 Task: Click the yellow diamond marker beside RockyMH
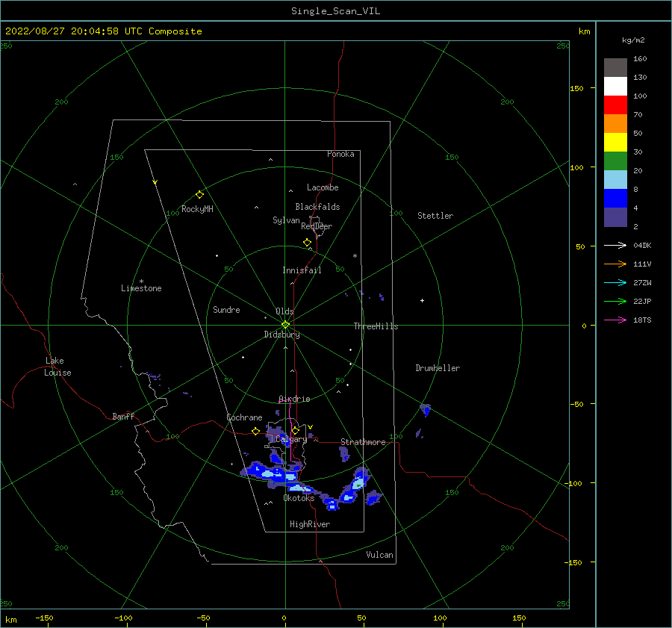point(199,195)
